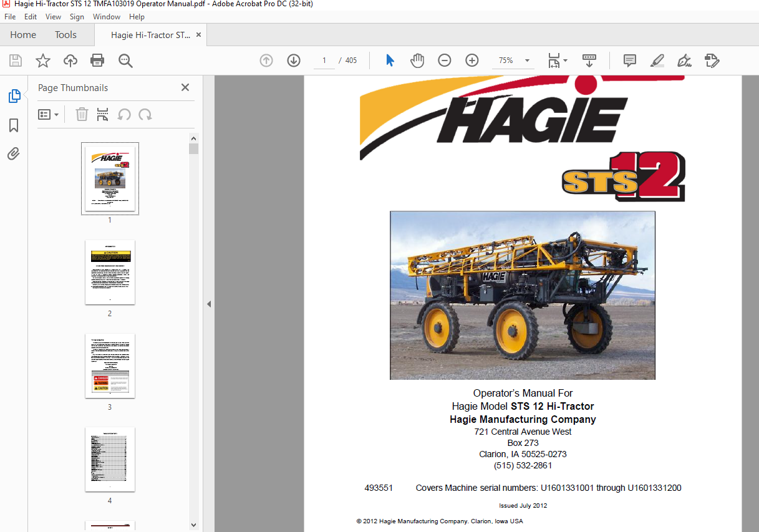Open Bookmarks sidebar panel
This screenshot has height=532, width=759.
14,125
